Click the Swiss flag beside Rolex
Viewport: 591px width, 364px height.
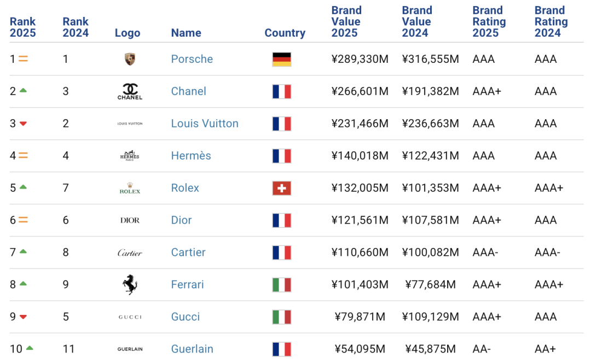coord(282,188)
